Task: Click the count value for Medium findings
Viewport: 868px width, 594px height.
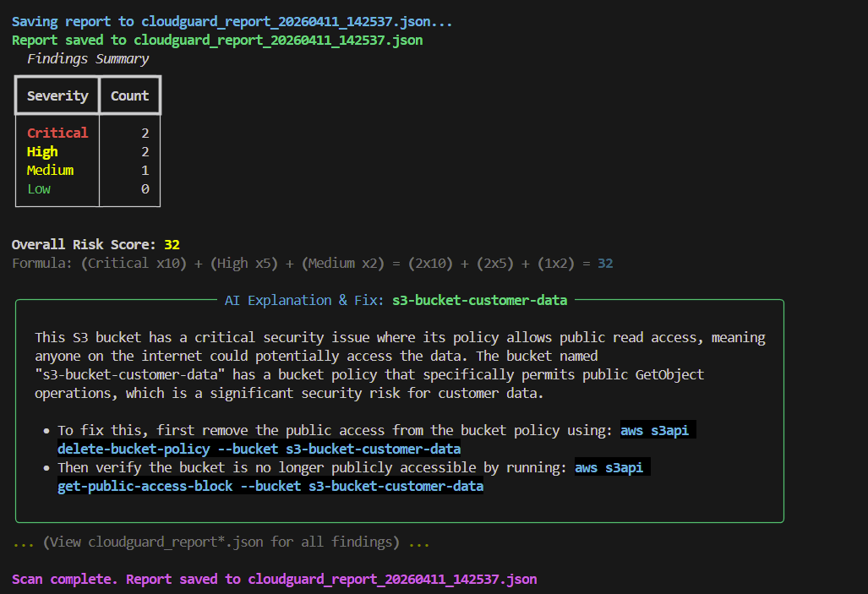Action: (145, 170)
